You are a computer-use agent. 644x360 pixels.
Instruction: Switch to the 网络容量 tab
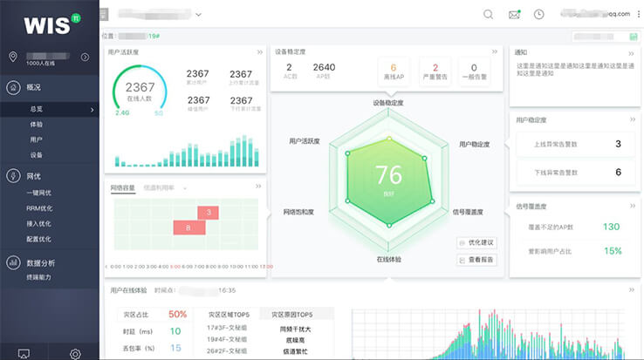[x=122, y=187]
